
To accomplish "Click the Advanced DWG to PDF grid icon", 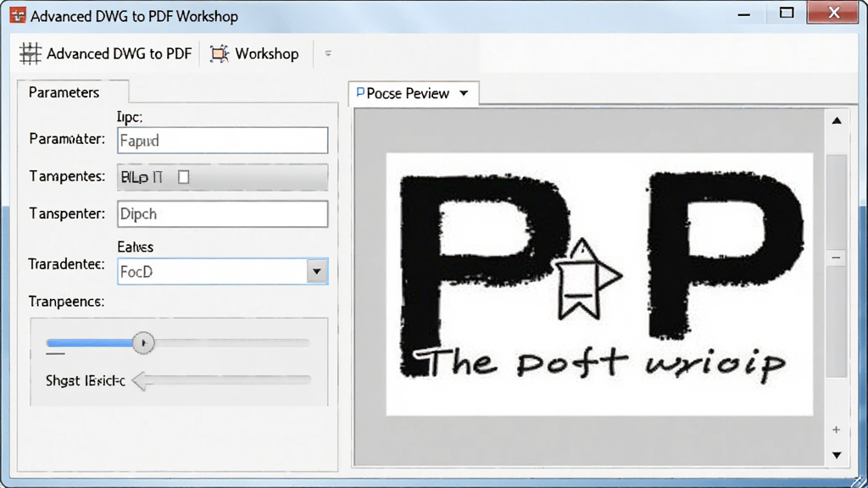I will pyautogui.click(x=30, y=53).
